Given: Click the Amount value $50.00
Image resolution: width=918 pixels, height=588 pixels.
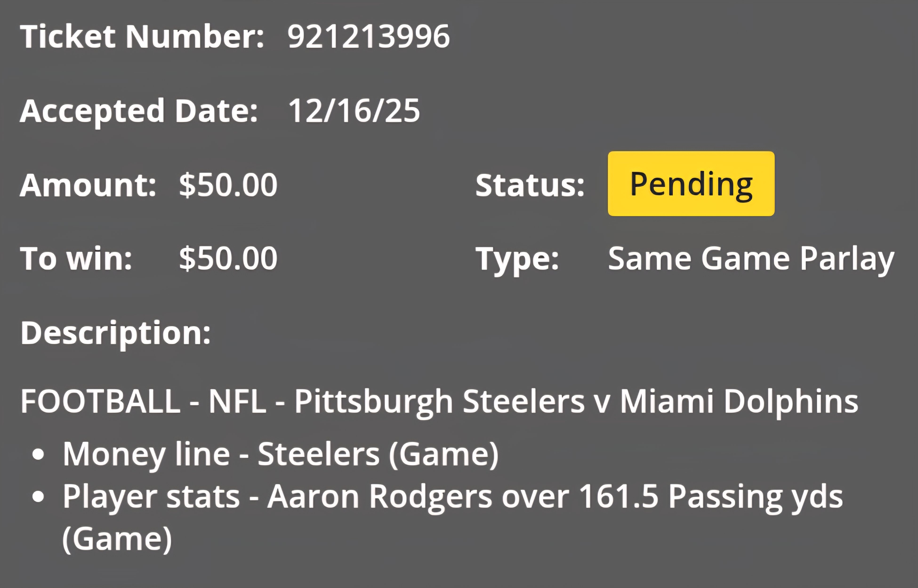Looking at the screenshot, I should 228,185.
